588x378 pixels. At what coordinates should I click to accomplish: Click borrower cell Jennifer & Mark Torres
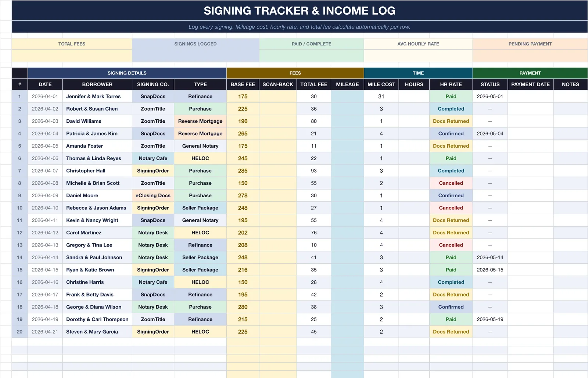point(97,97)
